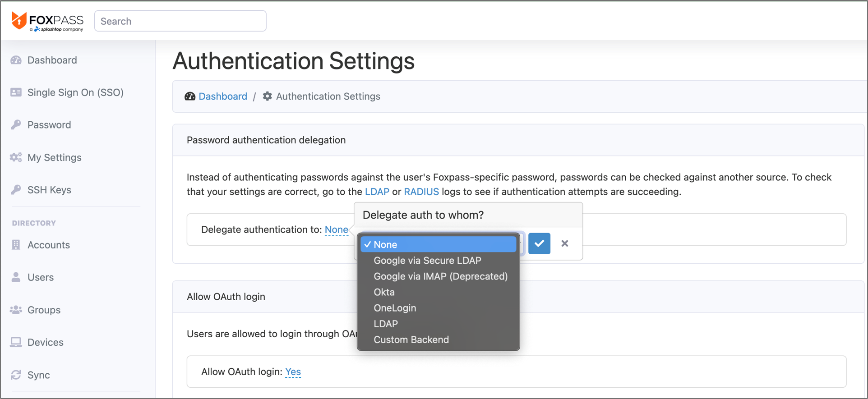Click the Groups people icon
Image resolution: width=868 pixels, height=399 pixels.
point(16,310)
